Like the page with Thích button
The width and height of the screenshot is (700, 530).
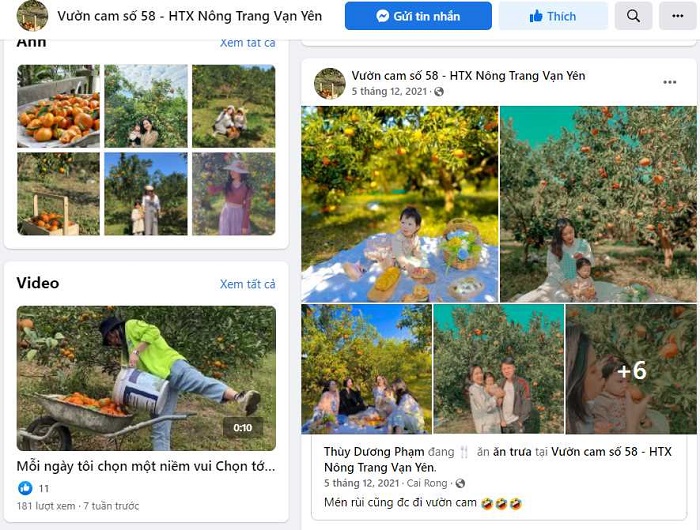(x=553, y=16)
